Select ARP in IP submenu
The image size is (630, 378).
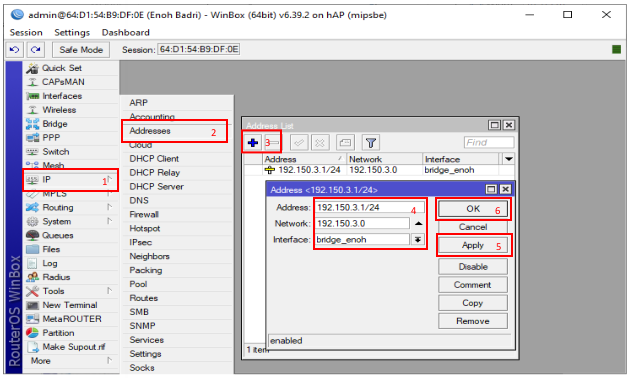[x=177, y=103]
